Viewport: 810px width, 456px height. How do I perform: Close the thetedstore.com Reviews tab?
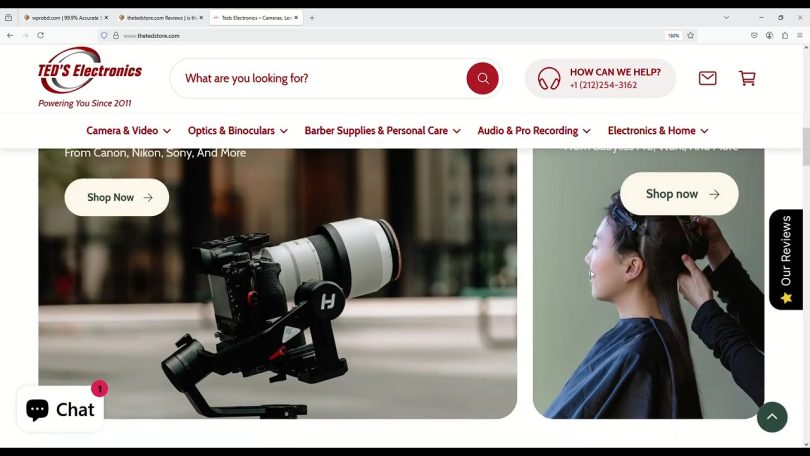point(201,18)
